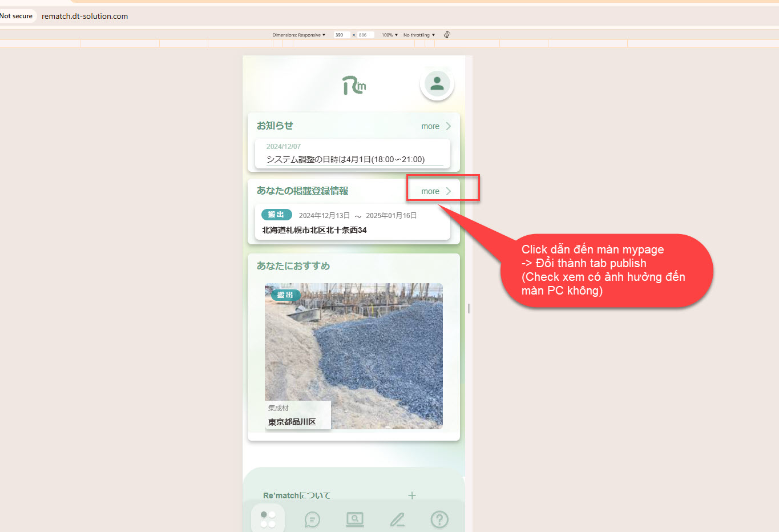Open the laptop search icon in bottom nav
The width and height of the screenshot is (779, 532).
click(x=355, y=519)
